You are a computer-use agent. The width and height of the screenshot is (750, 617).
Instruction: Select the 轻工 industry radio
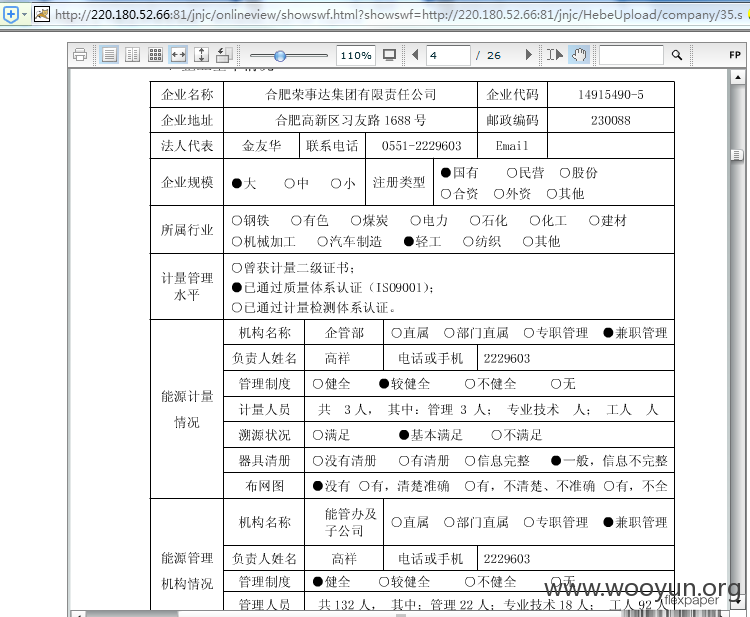tap(408, 242)
